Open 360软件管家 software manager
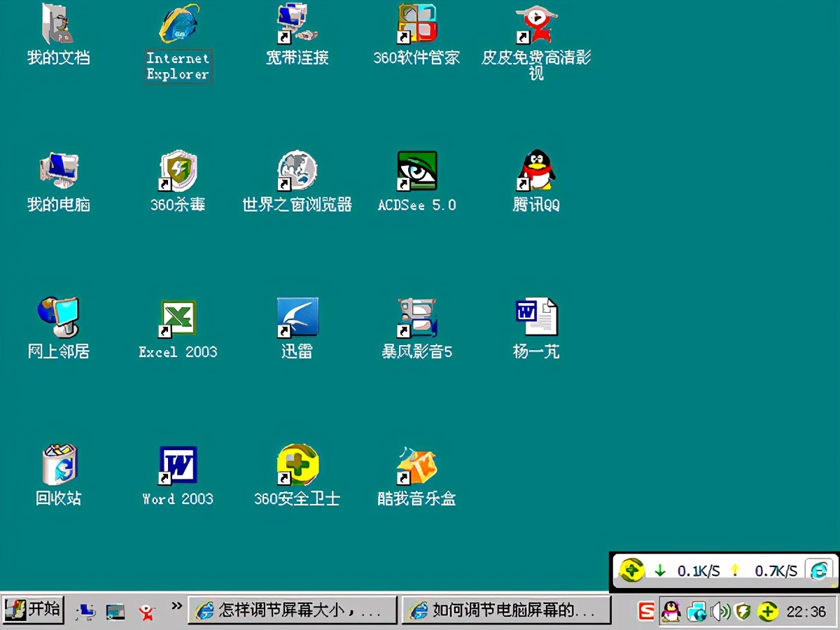 point(416,28)
